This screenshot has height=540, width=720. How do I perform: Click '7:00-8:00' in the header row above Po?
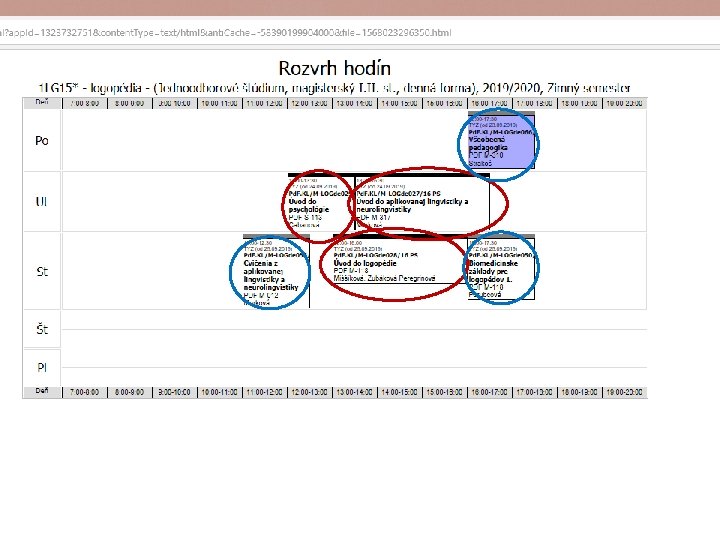pyautogui.click(x=84, y=104)
